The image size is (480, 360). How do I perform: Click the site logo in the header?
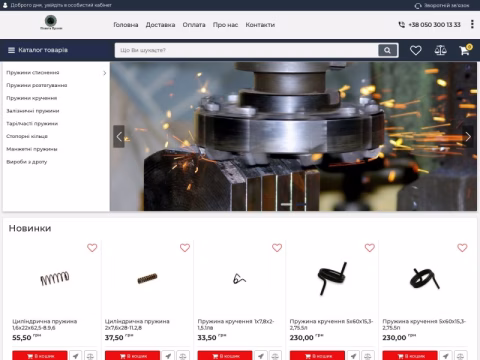(51, 23)
